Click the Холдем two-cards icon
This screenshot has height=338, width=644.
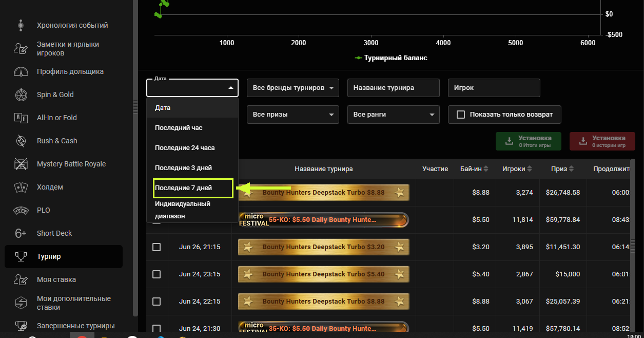tap(21, 187)
